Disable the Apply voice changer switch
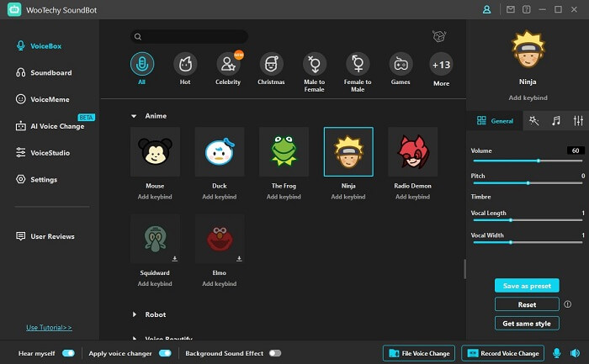 164,353
